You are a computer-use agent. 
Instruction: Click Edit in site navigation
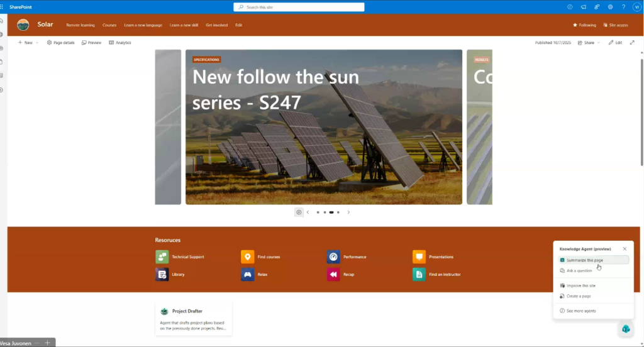click(238, 25)
